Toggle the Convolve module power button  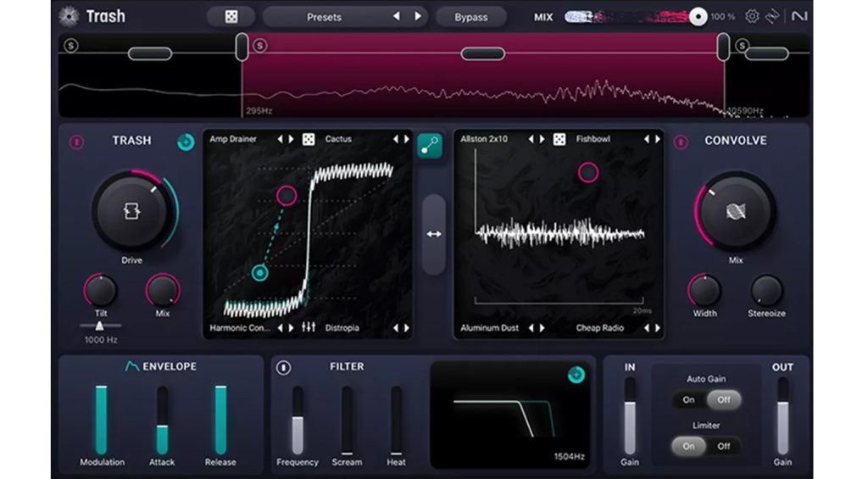click(x=681, y=142)
